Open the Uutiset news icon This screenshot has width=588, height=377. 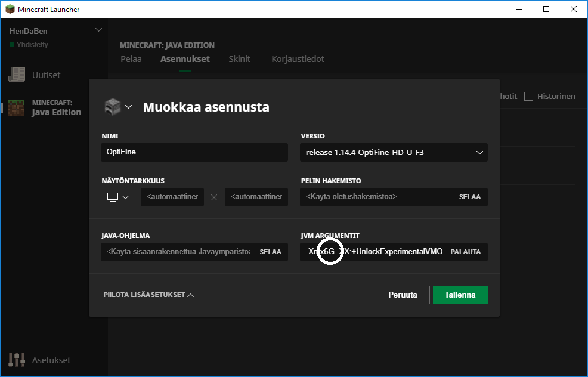click(x=17, y=75)
